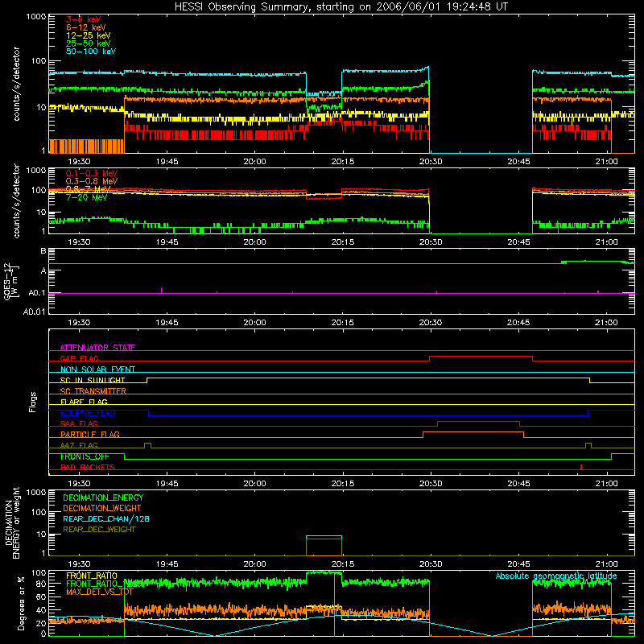Click the green FRONT_RATIO_ legend label
The height and width of the screenshot is (644, 644).
tap(96, 584)
